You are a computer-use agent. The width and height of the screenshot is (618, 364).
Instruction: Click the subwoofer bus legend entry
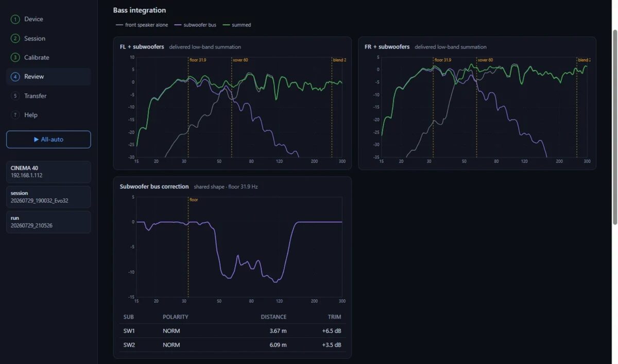(196, 25)
